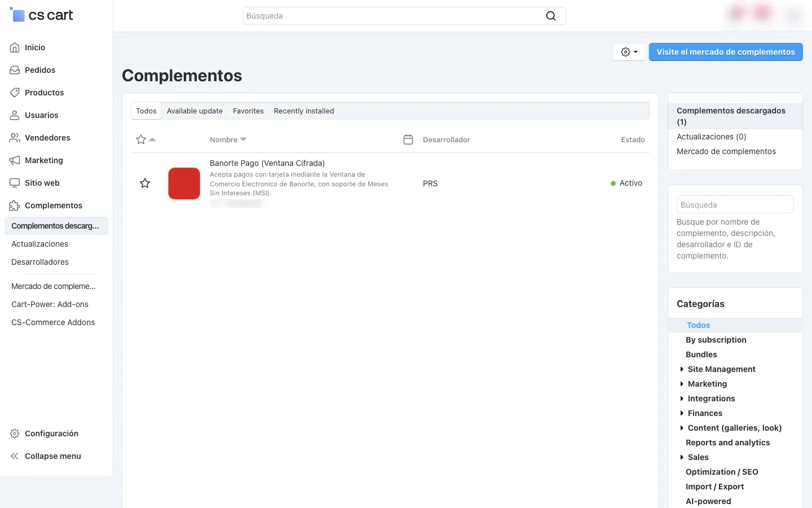Click the Productos tag icon

(x=15, y=93)
